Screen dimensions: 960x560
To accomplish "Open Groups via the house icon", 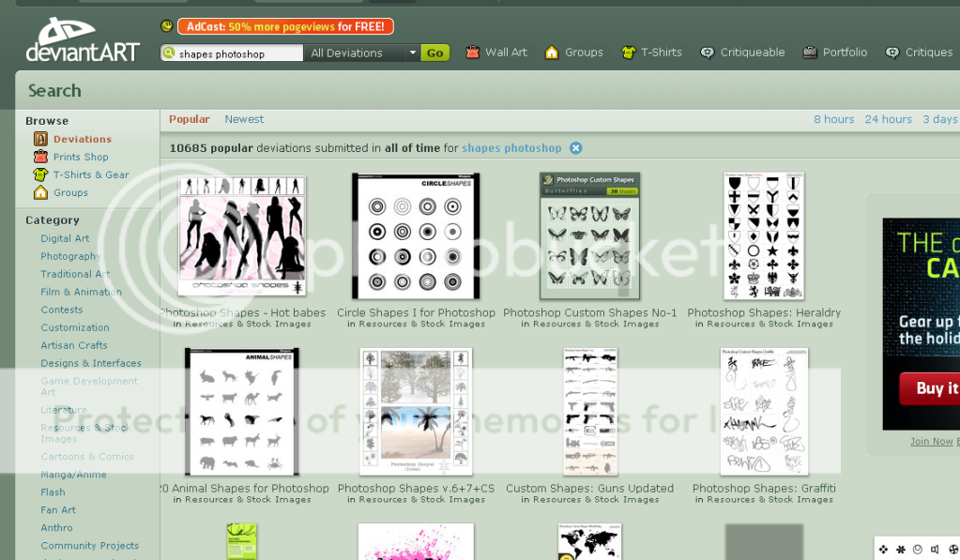I will pos(552,53).
